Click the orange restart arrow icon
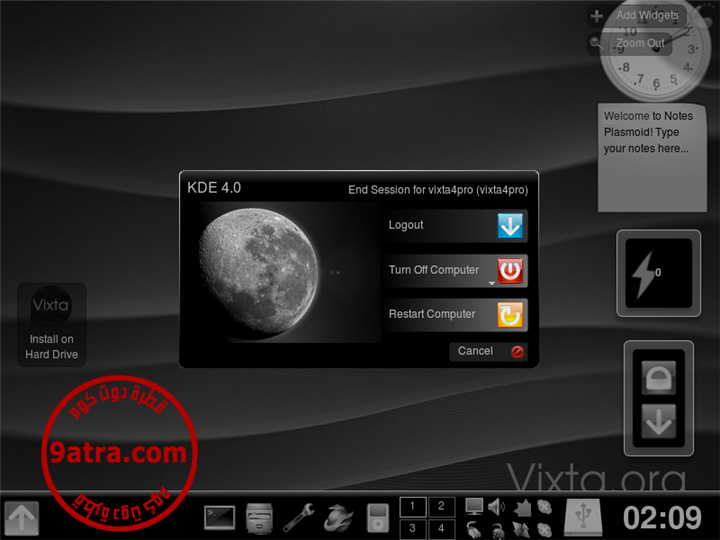 click(510, 315)
